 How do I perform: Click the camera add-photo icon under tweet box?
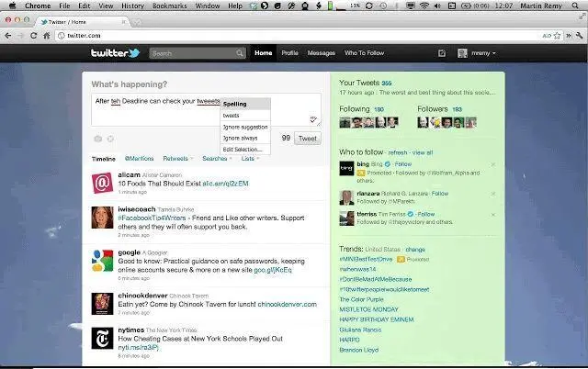pos(98,139)
